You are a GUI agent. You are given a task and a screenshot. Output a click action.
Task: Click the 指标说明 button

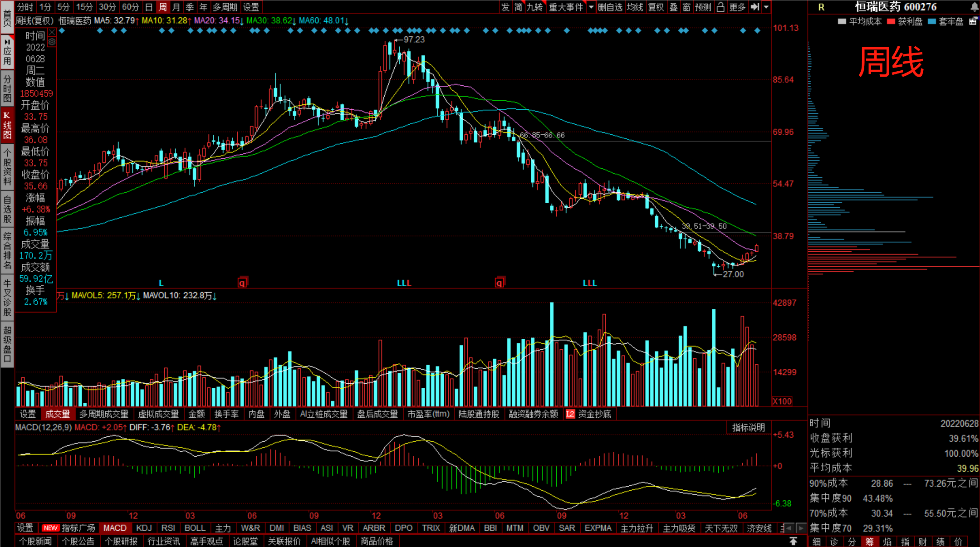click(748, 427)
